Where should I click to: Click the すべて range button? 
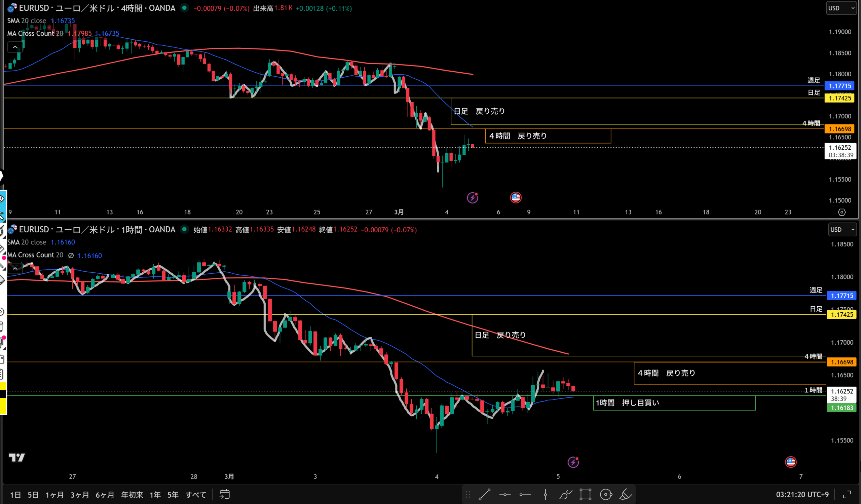tap(196, 495)
